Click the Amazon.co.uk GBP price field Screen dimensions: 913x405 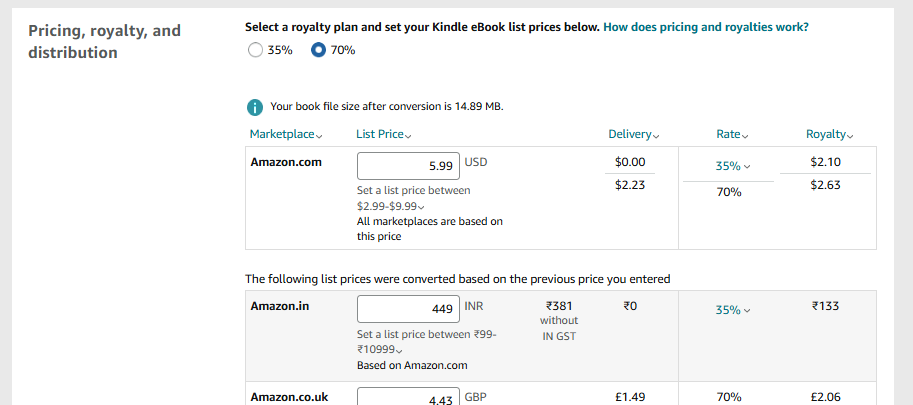tap(407, 397)
